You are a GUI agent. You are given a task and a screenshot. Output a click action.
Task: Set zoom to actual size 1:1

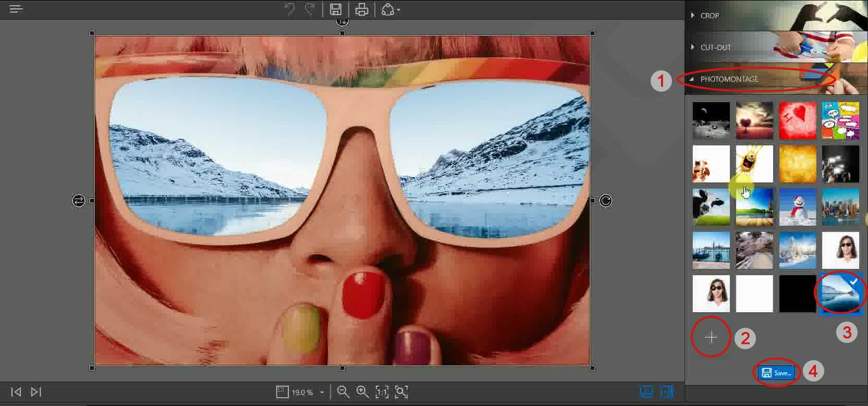click(382, 391)
